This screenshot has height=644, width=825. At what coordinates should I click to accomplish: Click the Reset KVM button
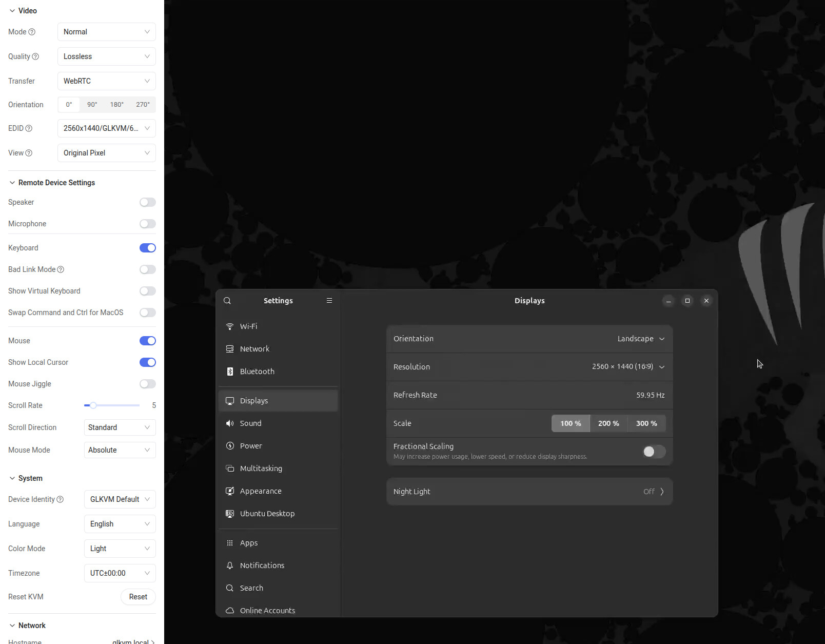(x=138, y=597)
